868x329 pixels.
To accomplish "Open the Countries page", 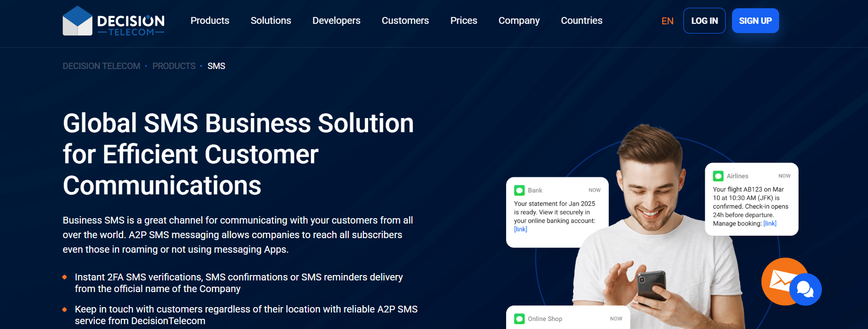I will [581, 20].
